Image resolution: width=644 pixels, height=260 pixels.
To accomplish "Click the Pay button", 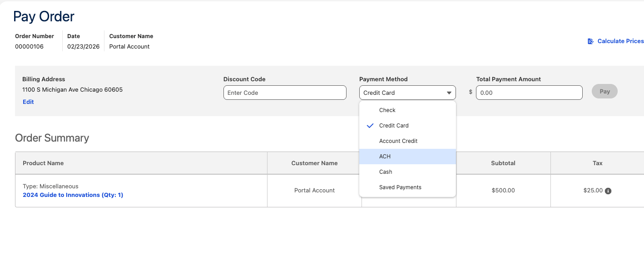I will point(604,92).
